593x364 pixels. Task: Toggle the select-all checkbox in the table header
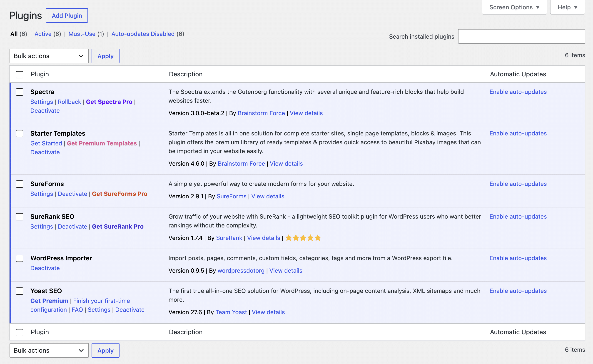(20, 75)
